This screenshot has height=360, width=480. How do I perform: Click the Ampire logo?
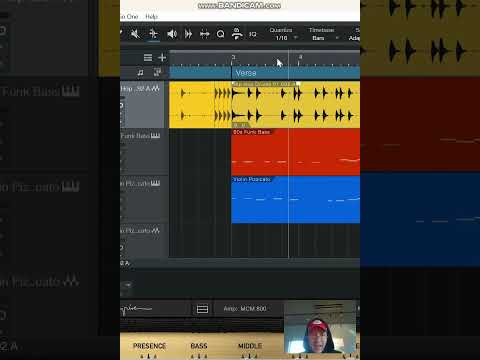(x=136, y=309)
